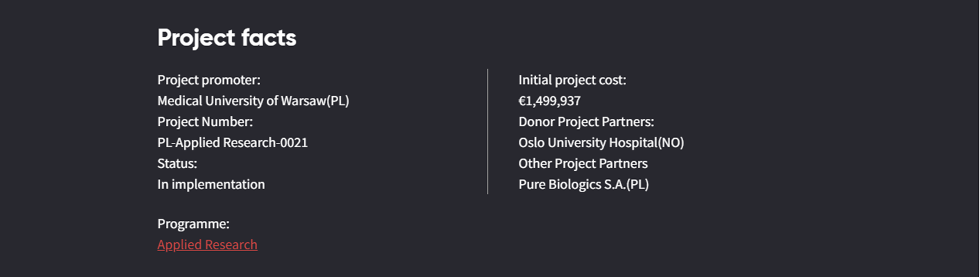
Task: Select Oslo University Hospital(NO) text
Action: [x=601, y=142]
